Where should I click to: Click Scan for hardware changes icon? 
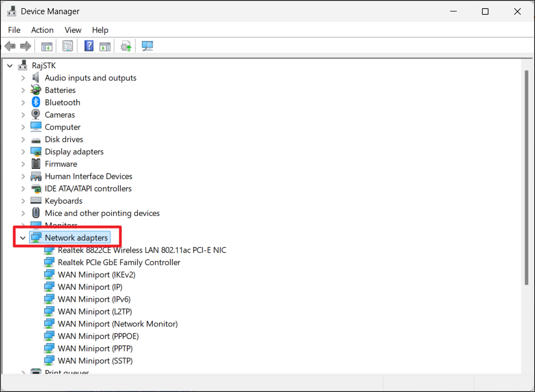pos(147,46)
